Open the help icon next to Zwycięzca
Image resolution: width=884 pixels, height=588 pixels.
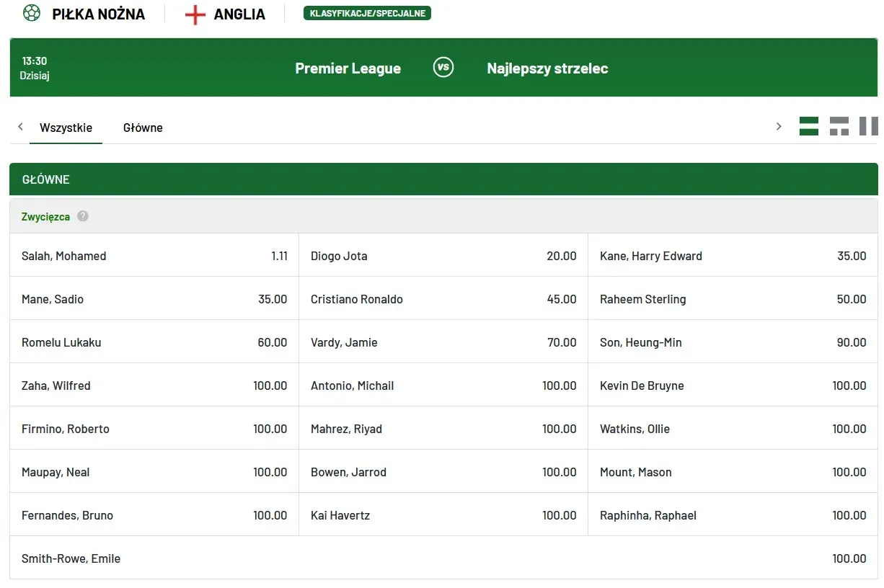click(83, 216)
